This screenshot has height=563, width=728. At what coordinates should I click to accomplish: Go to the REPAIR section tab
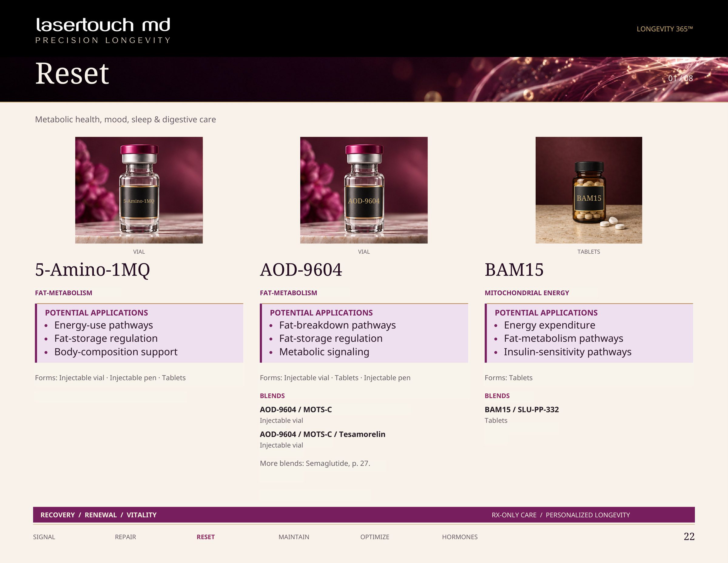tap(125, 537)
